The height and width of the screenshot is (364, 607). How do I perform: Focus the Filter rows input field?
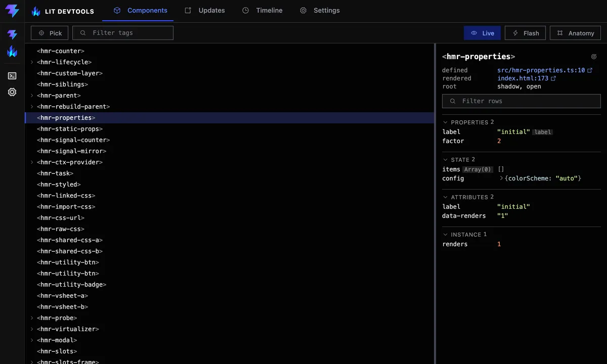click(x=522, y=101)
